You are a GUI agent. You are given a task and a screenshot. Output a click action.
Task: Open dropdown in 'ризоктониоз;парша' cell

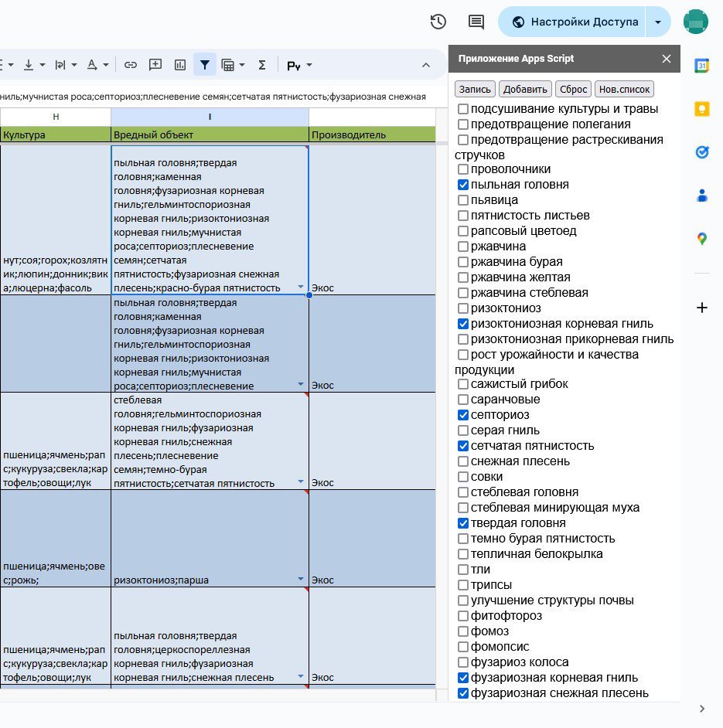[x=301, y=579]
